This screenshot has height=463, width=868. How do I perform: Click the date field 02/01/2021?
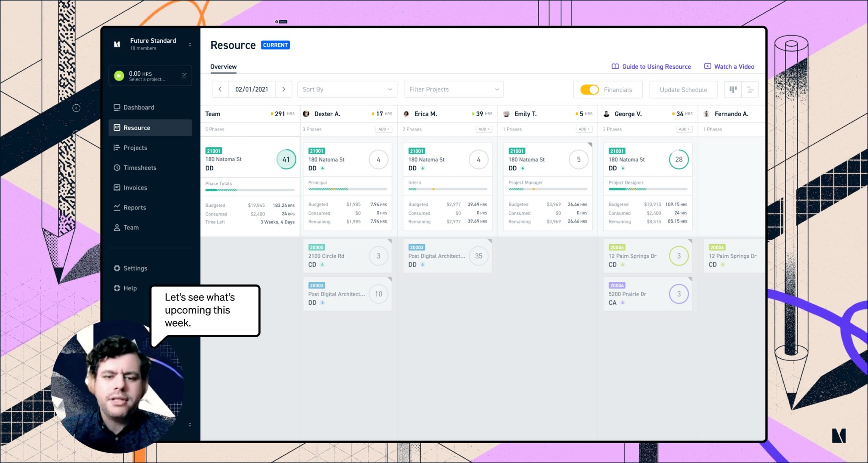tap(252, 89)
